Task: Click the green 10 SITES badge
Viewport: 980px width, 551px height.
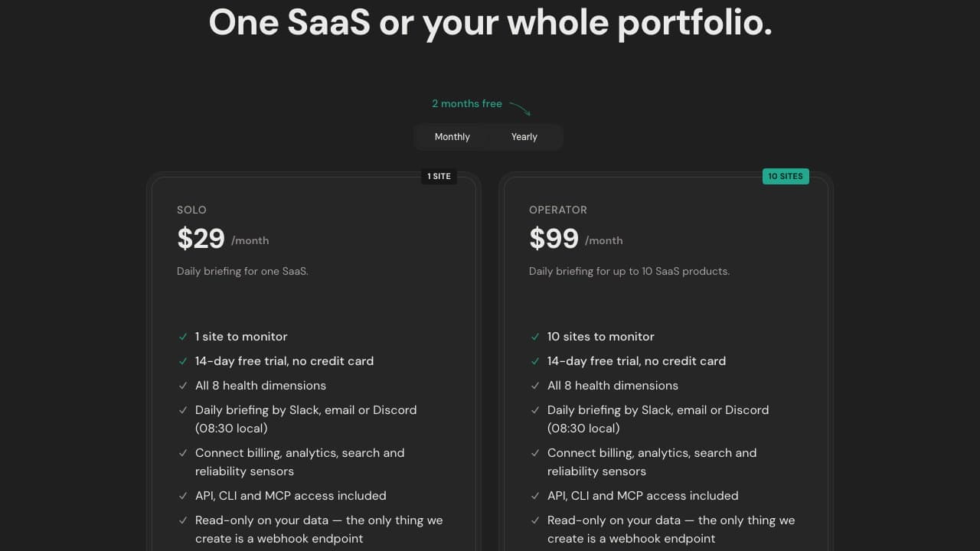Action: (786, 176)
